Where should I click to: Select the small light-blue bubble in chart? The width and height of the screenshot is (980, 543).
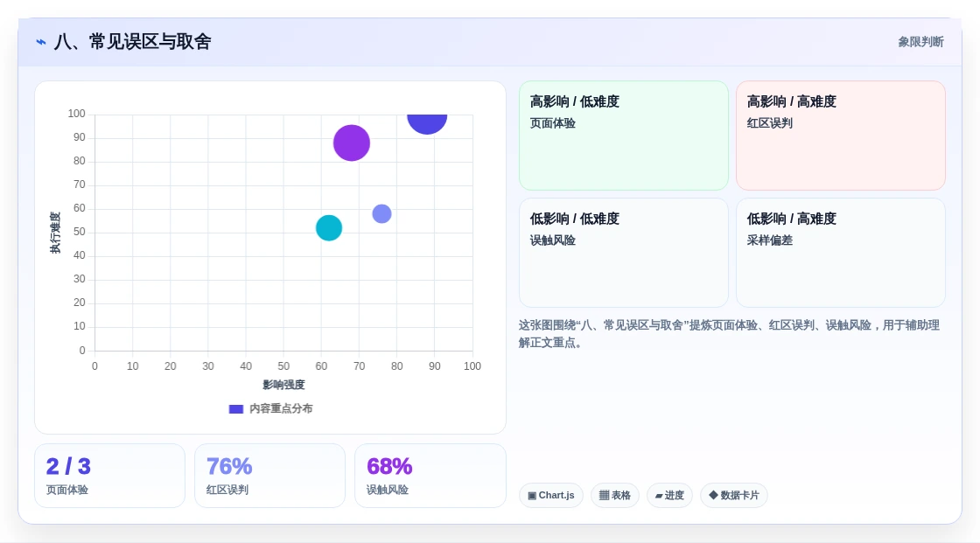(381, 213)
